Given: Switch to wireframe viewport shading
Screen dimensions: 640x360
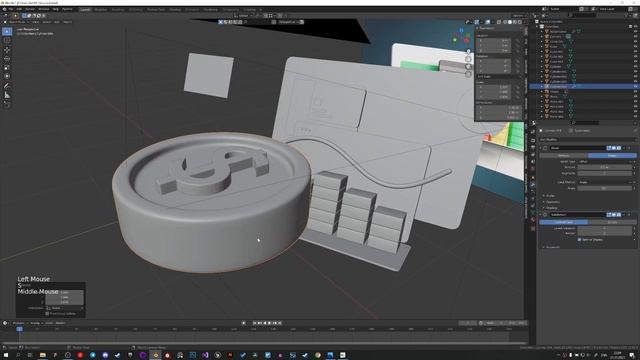Looking at the screenshot, I should (505, 22).
